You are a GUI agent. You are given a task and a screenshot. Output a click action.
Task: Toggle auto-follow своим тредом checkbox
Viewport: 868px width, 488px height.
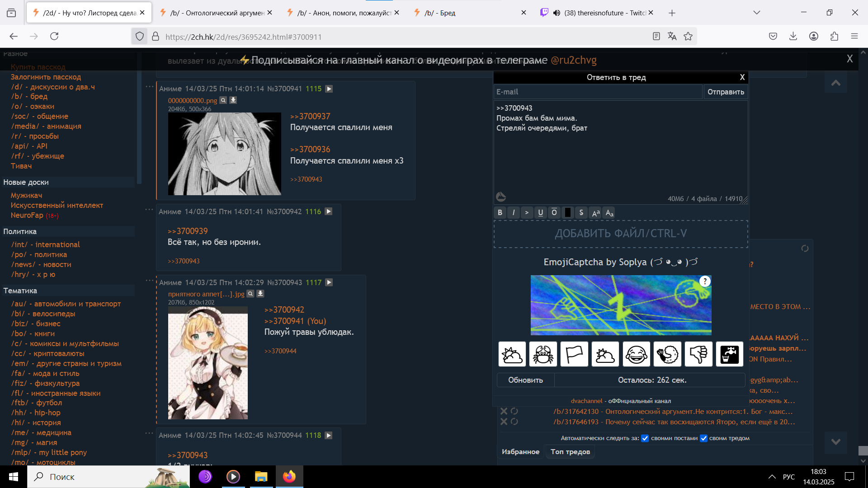pos(703,438)
